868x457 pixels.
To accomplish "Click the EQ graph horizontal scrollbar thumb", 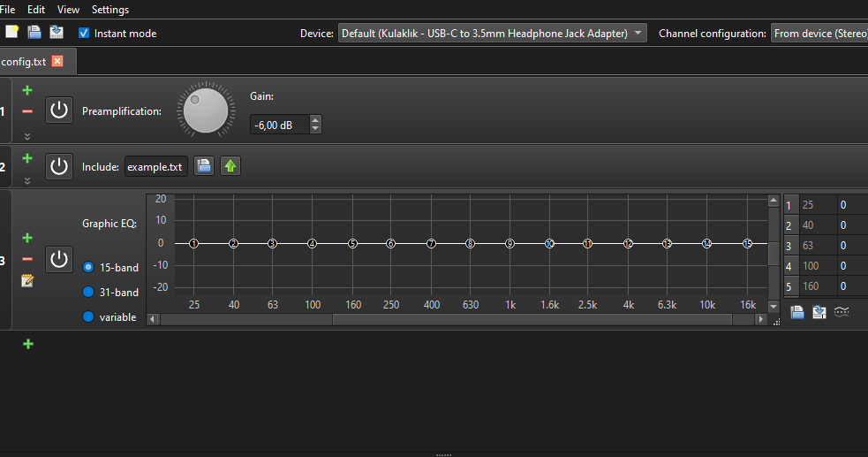I will click(532, 319).
